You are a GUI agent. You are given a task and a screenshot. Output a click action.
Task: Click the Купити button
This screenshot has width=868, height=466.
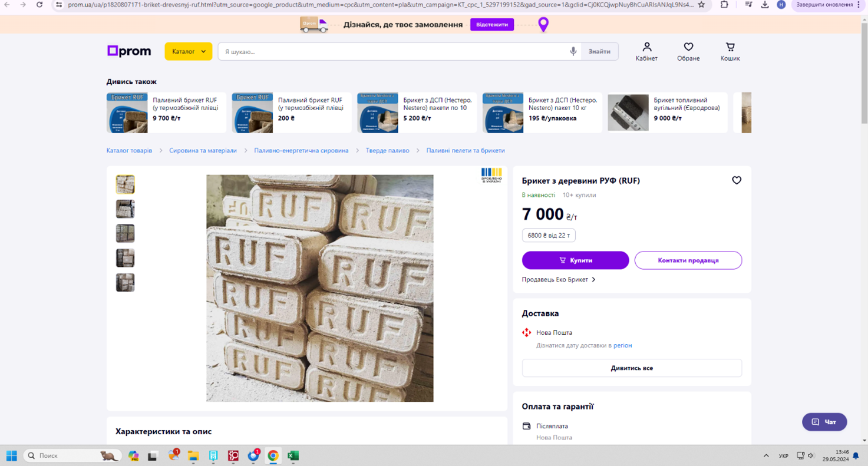575,260
